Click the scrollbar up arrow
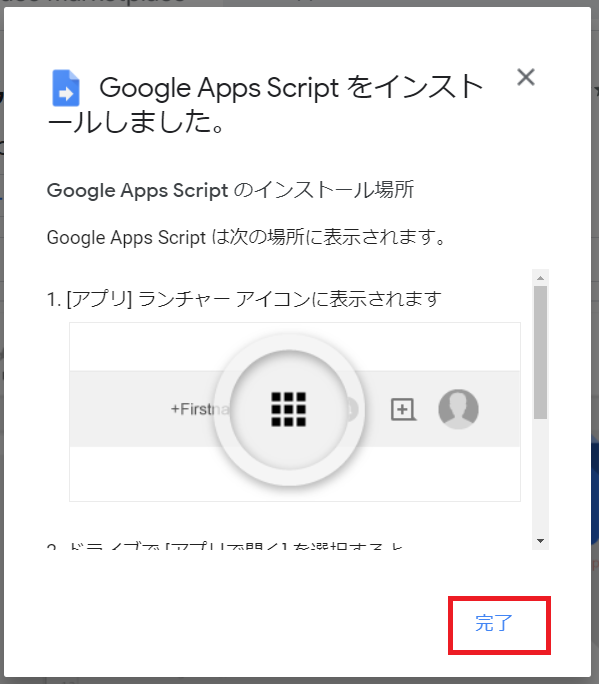The width and height of the screenshot is (599, 684). click(x=541, y=278)
